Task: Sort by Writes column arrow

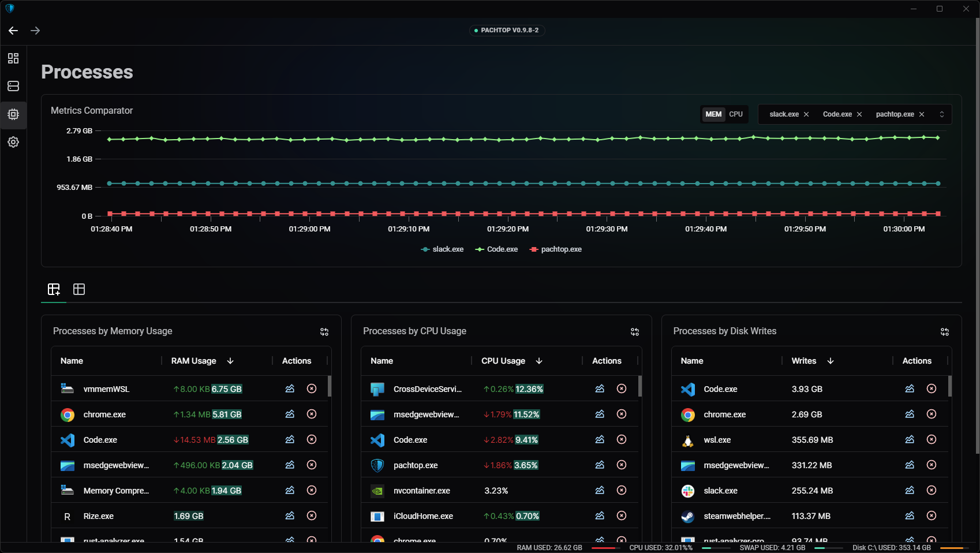Action: [831, 361]
